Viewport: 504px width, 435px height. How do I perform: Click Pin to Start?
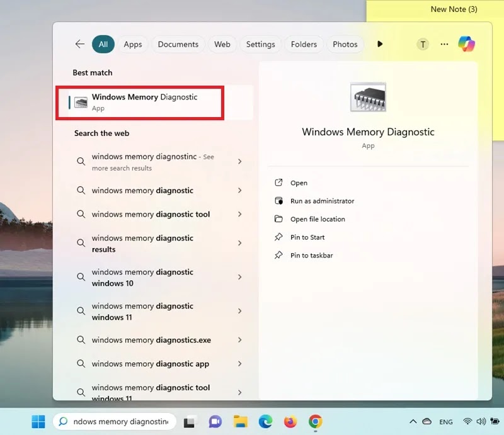click(307, 237)
